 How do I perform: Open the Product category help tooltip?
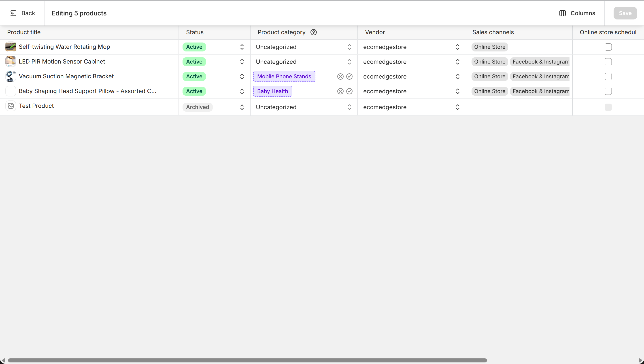(313, 32)
